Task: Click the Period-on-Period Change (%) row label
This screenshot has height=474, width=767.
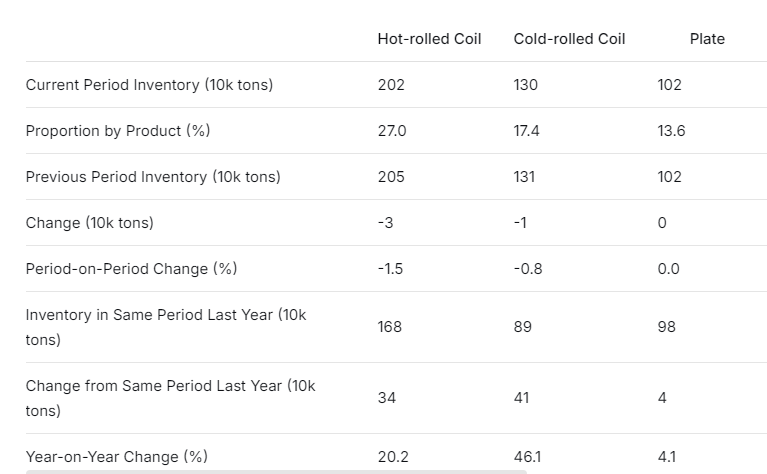Action: click(131, 269)
